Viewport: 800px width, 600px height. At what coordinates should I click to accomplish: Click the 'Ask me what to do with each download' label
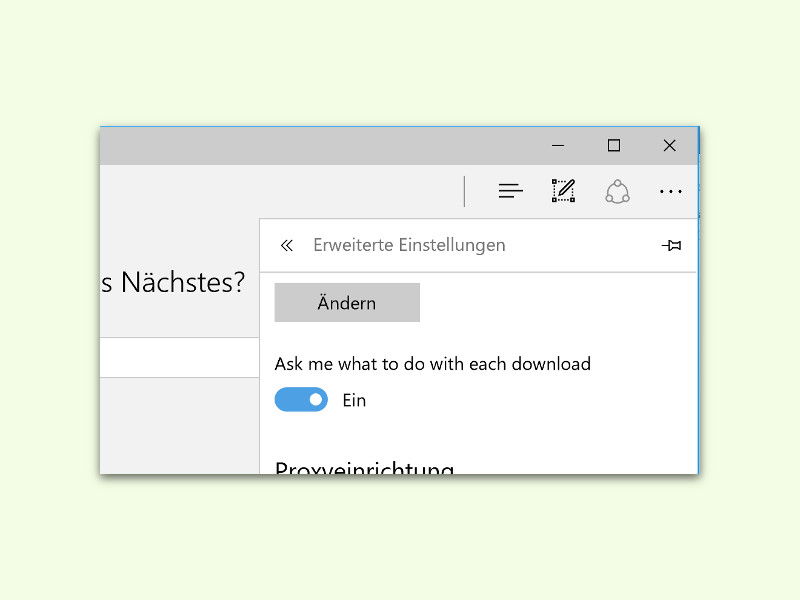pos(433,364)
